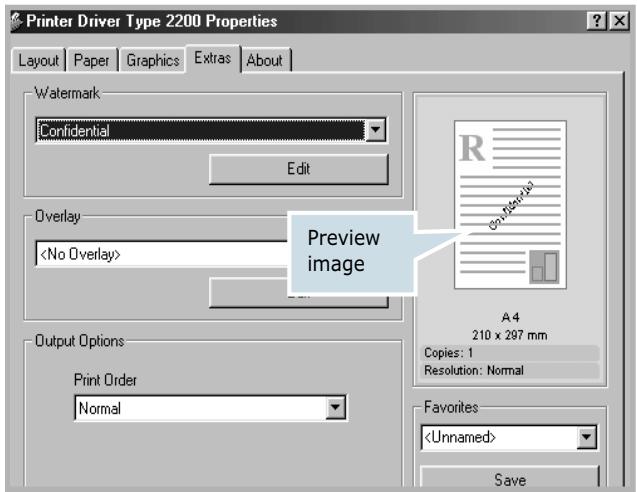637x492 pixels.
Task: Click the A4 paper size label
Action: 510,317
